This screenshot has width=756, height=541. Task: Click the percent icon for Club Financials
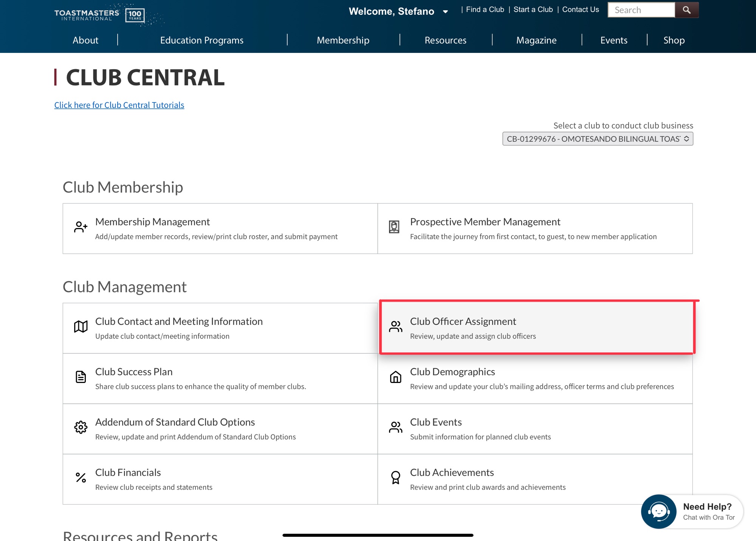tap(81, 477)
